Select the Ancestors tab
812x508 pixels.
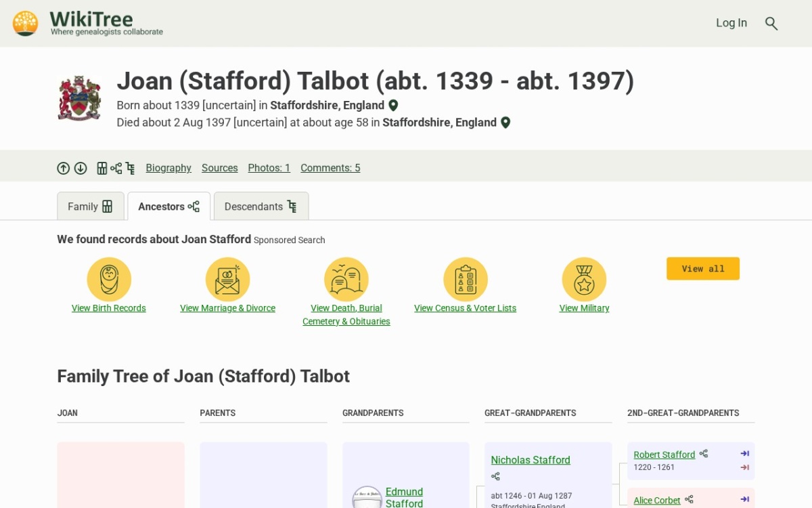(x=169, y=207)
